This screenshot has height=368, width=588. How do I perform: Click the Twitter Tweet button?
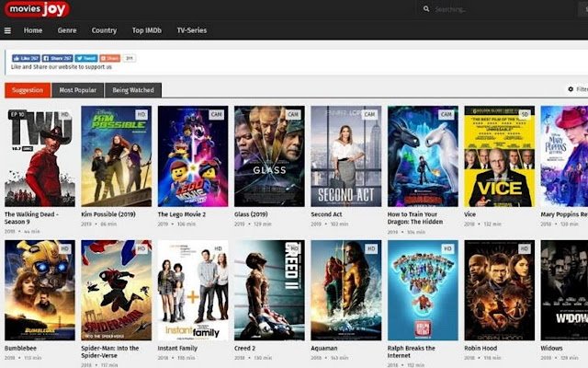[86, 58]
